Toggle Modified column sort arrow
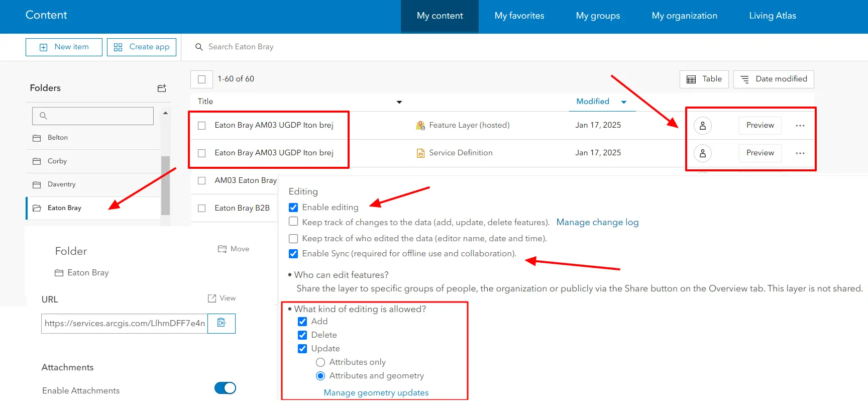The height and width of the screenshot is (404, 868). 624,102
